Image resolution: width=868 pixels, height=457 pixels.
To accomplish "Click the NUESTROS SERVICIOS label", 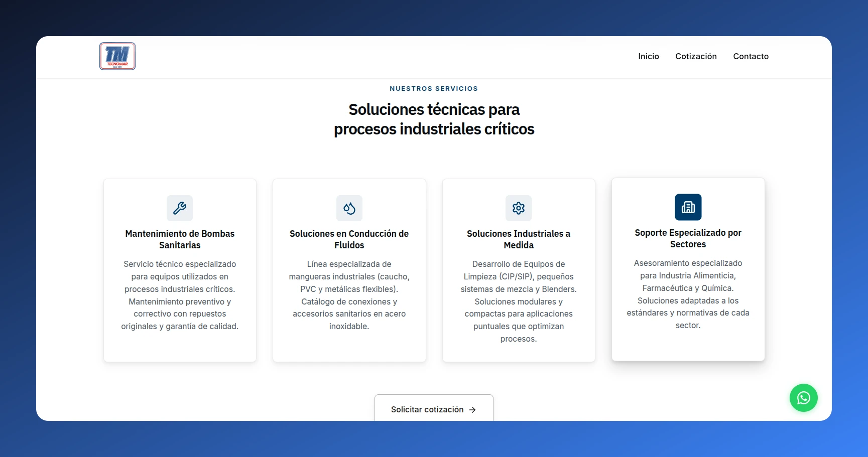I will pos(434,88).
